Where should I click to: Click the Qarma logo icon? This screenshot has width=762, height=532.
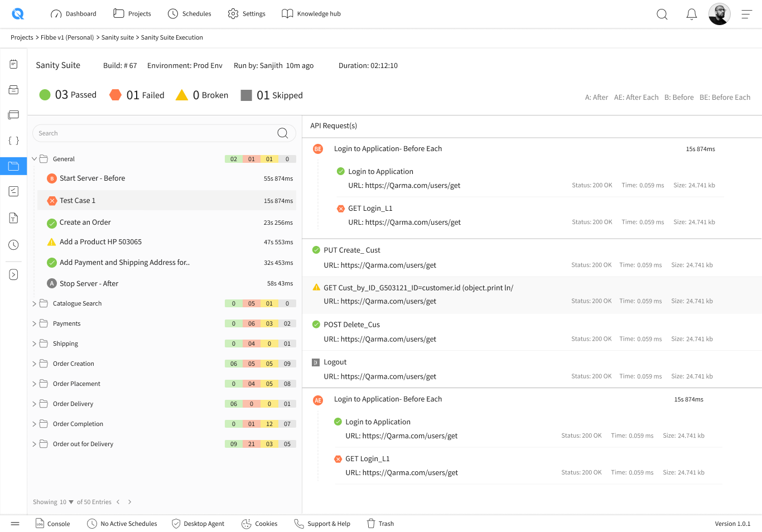tap(18, 14)
